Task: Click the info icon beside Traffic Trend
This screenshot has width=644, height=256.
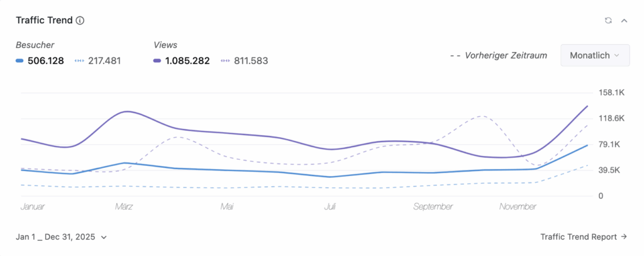Action: 80,20
